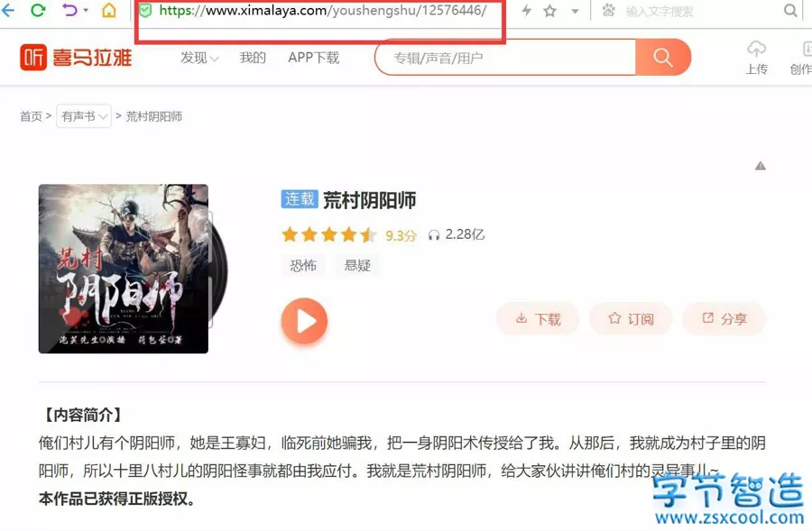Share the album with 分享 button
Image resolution: width=812 pixels, height=531 pixels.
coord(724,319)
